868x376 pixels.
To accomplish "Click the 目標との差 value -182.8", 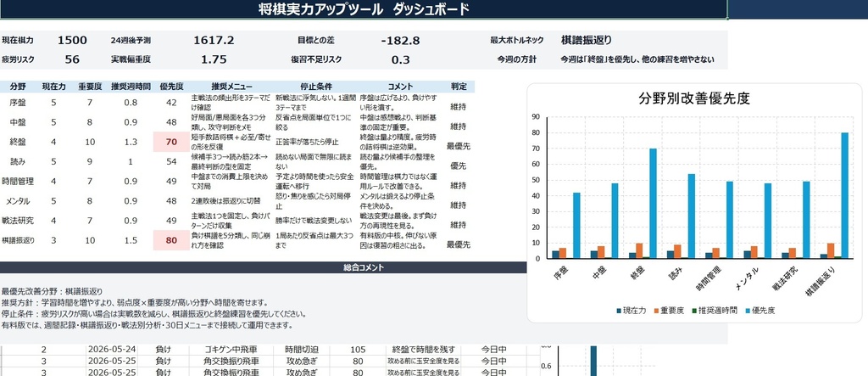I will click(400, 41).
